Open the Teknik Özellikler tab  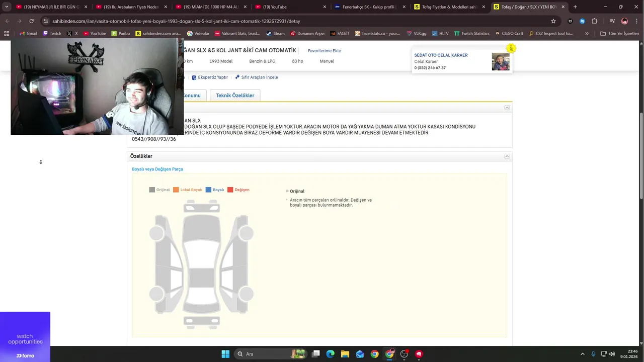point(235,96)
